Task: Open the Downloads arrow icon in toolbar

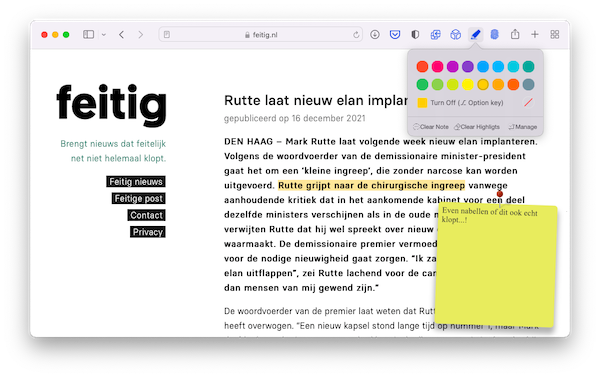Action: pos(375,35)
